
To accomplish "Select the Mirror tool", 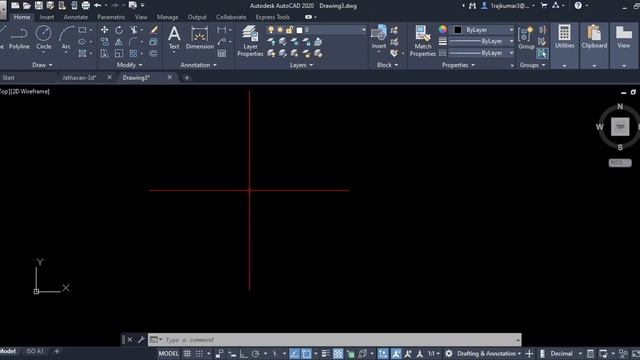I will [118, 42].
